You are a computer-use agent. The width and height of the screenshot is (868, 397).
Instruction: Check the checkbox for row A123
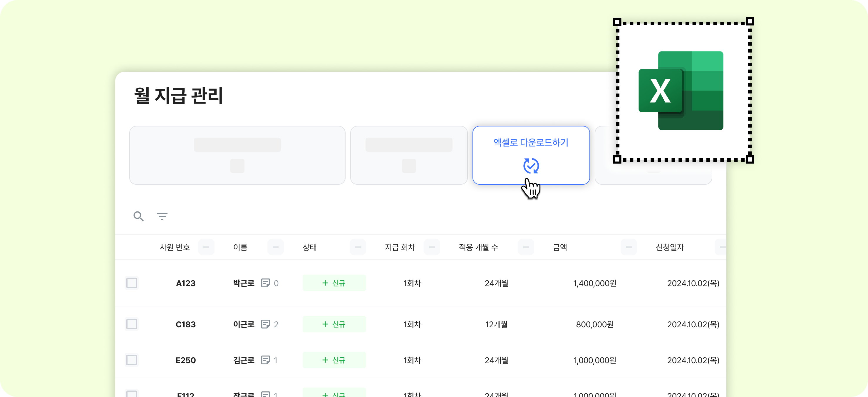pyautogui.click(x=131, y=283)
